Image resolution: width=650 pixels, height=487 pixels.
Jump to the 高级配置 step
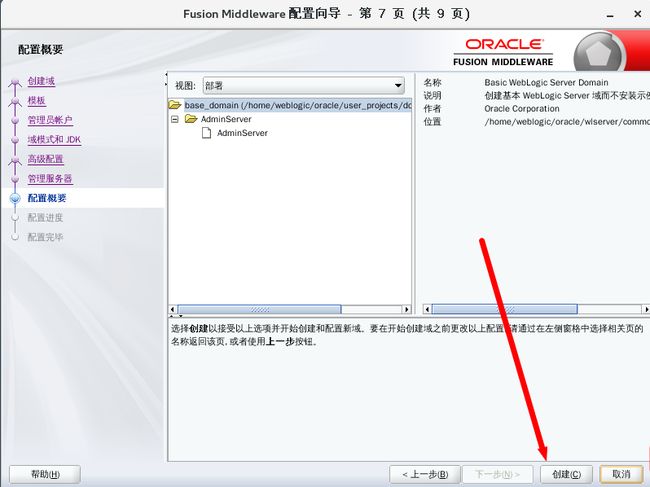click(46, 159)
